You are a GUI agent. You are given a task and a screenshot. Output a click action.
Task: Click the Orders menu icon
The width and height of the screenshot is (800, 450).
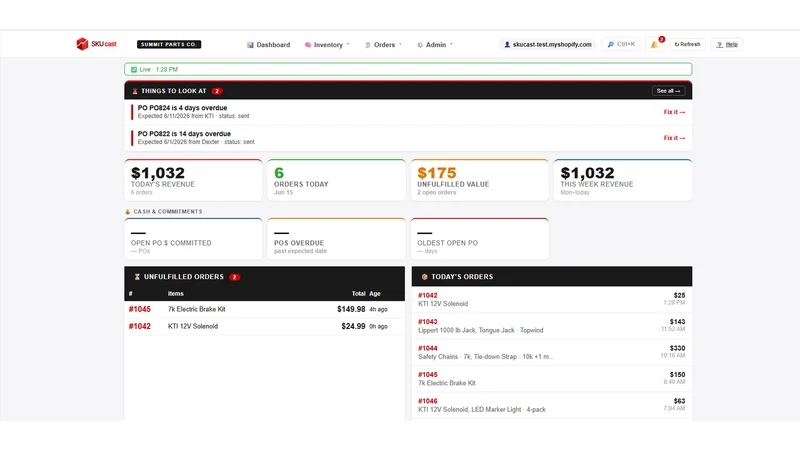367,45
